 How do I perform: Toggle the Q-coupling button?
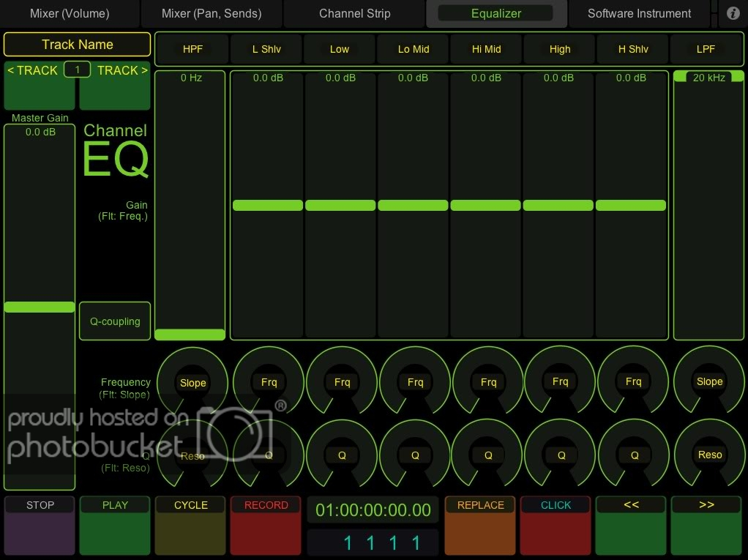tap(115, 321)
